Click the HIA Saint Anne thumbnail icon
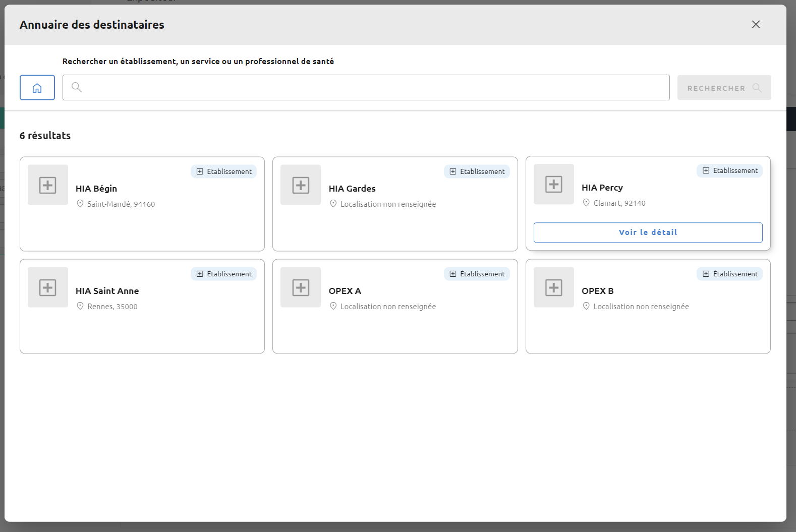 point(48,287)
